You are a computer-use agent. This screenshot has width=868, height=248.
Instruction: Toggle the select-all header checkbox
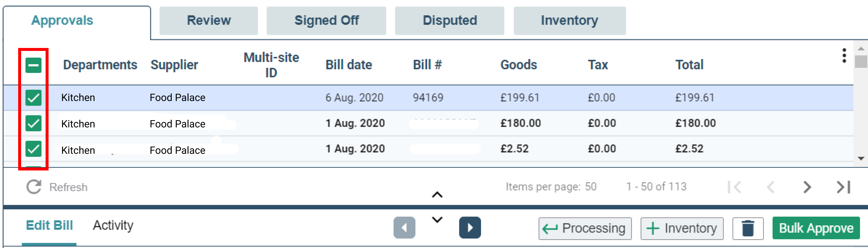pyautogui.click(x=33, y=65)
